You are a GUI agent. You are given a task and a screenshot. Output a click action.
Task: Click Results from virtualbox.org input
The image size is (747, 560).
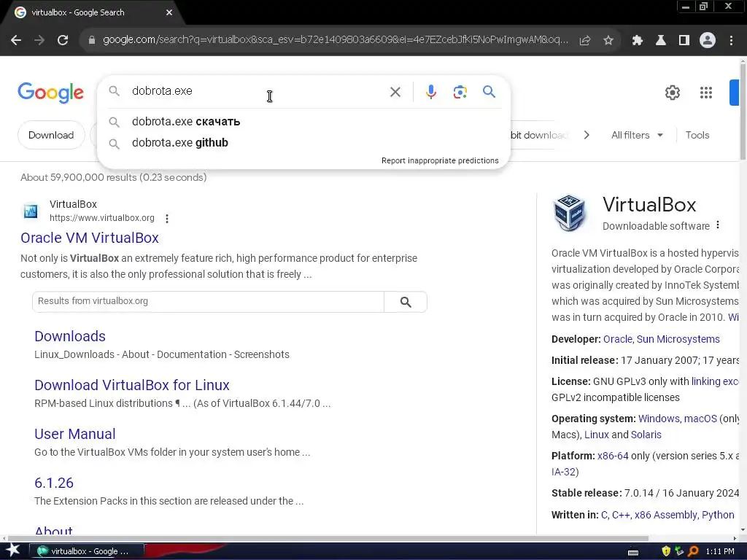pos(208,301)
